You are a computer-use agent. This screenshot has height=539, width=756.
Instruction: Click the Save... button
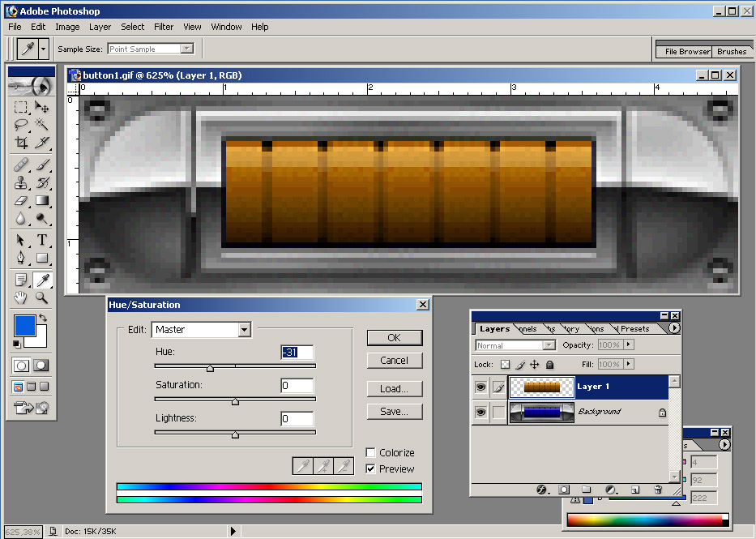[395, 411]
